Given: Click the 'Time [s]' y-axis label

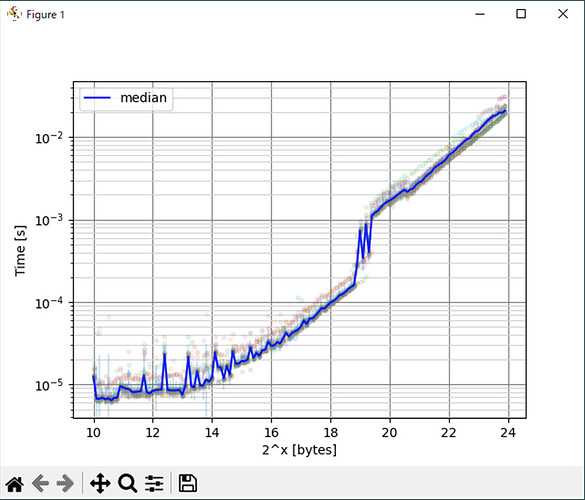Looking at the screenshot, I should click(x=20, y=250).
